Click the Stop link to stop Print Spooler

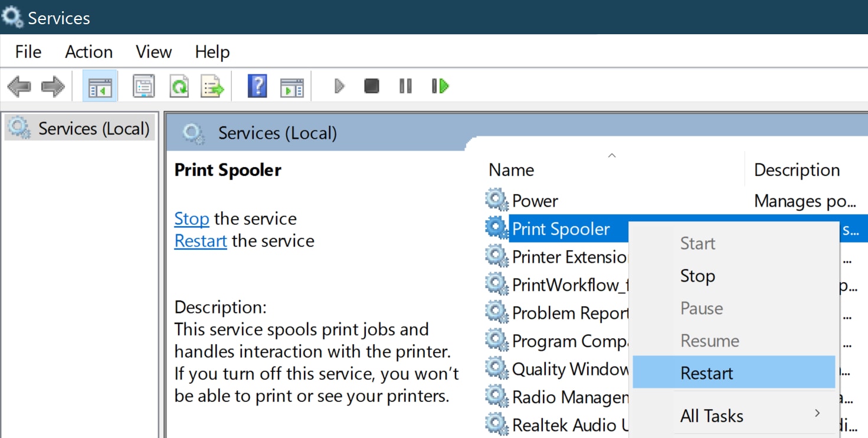[191, 218]
